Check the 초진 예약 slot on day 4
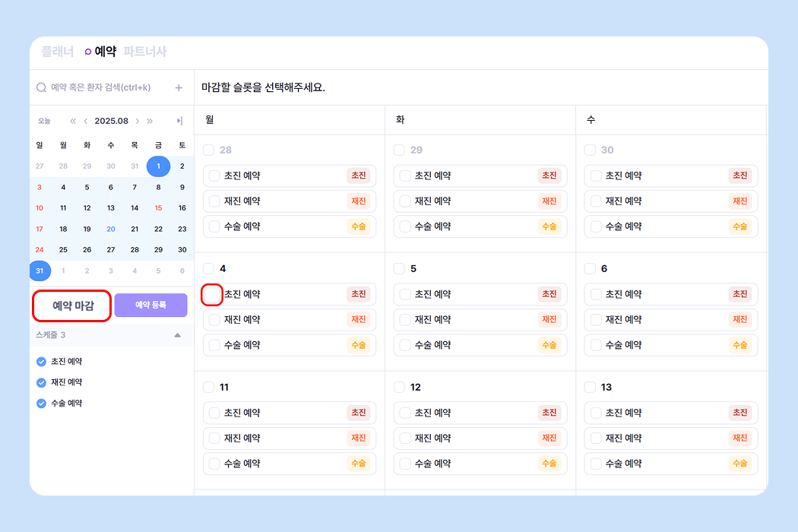The image size is (798, 532). pos(214,294)
